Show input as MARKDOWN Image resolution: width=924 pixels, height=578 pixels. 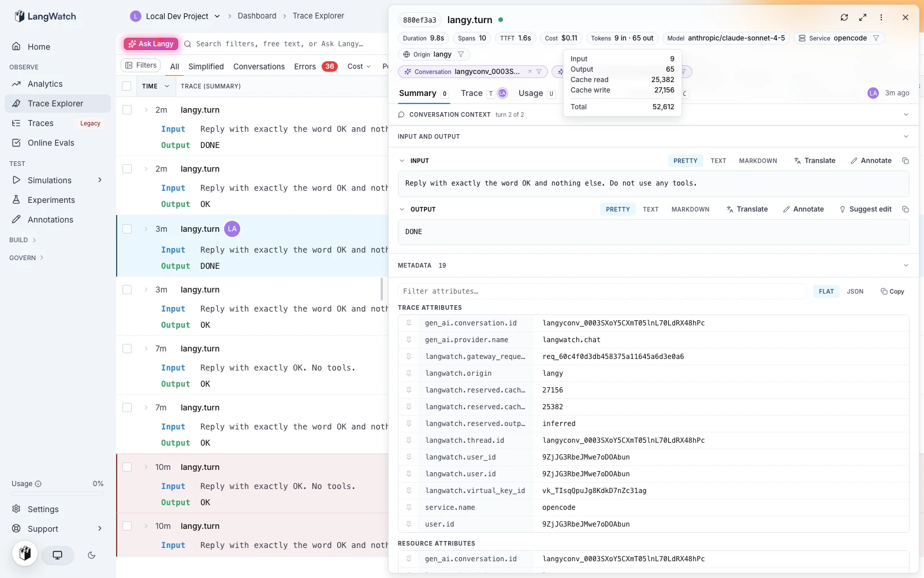tap(758, 161)
